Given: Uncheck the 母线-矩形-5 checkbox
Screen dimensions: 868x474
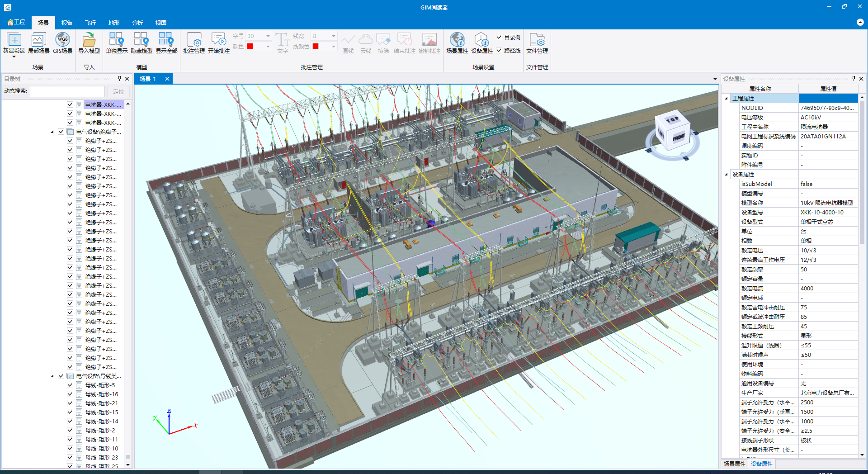Looking at the screenshot, I should 70,385.
